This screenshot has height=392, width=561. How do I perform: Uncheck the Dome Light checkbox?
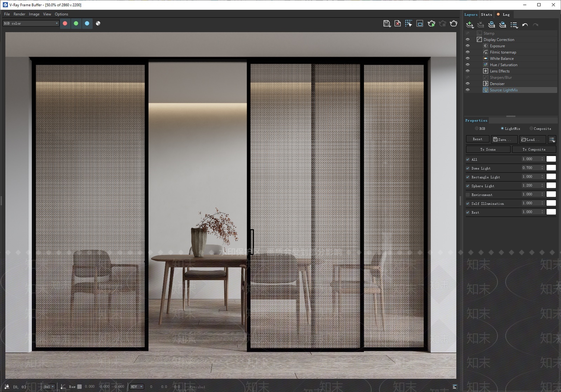point(468,168)
